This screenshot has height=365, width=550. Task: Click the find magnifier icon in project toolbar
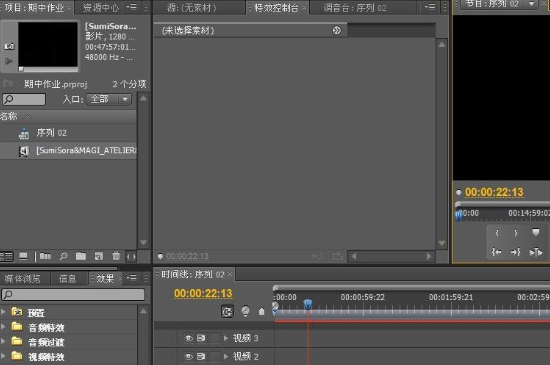tap(63, 257)
